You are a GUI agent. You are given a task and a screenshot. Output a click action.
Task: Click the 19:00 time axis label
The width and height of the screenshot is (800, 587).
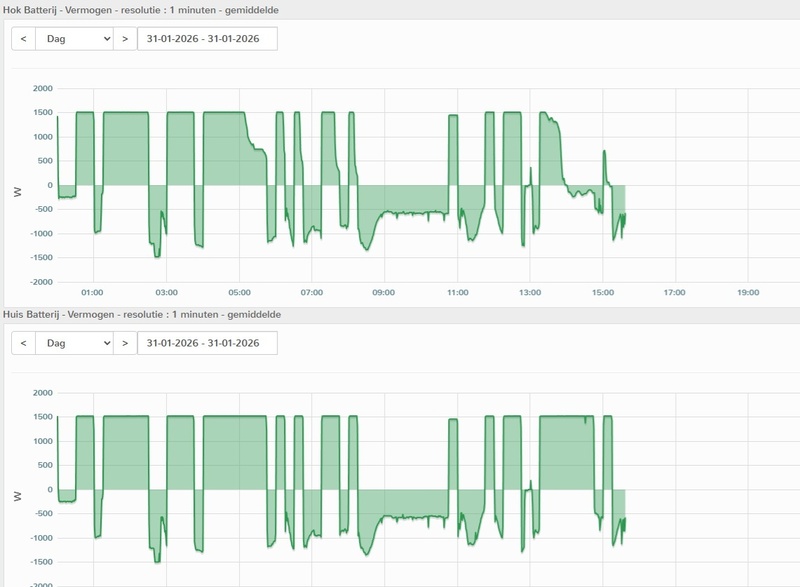coord(748,293)
